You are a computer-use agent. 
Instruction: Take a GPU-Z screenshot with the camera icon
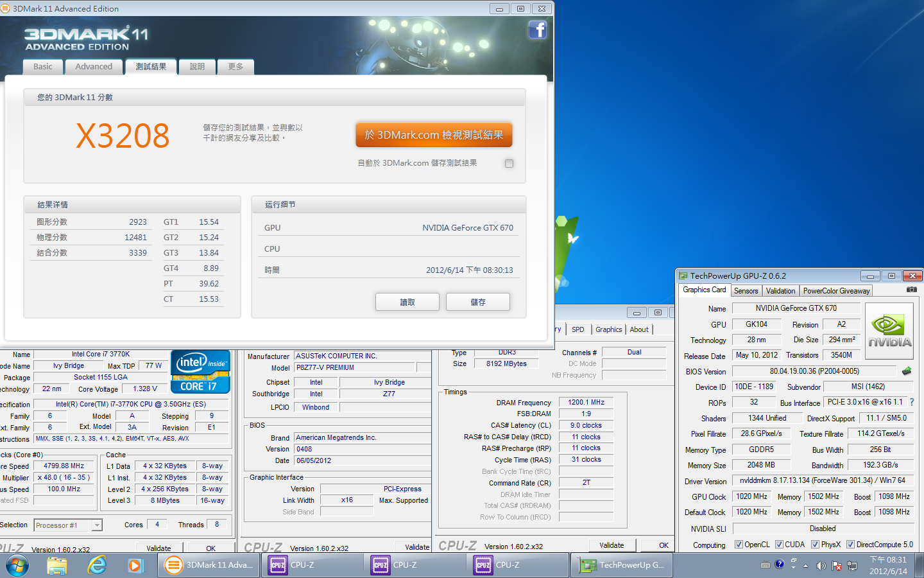click(911, 290)
